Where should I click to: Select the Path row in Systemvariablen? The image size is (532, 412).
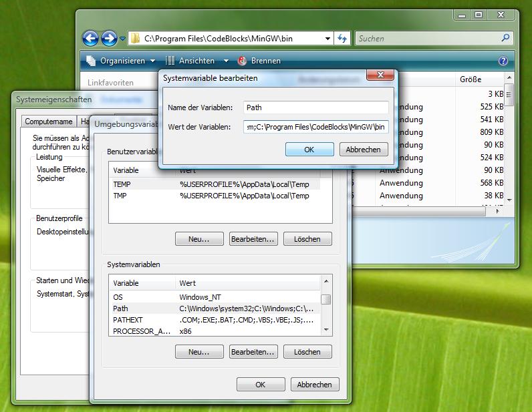click(214, 308)
